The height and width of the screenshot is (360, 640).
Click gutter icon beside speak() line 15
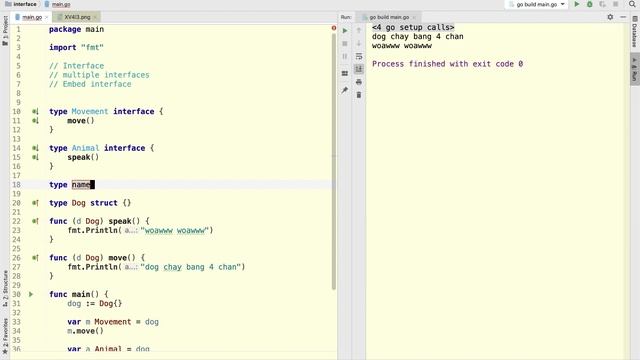pyautogui.click(x=36, y=157)
